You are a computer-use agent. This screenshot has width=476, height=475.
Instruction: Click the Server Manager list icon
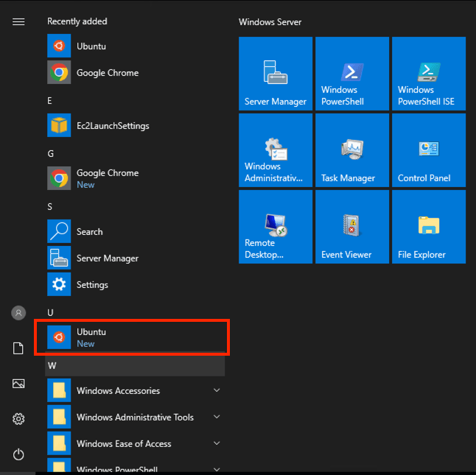click(59, 258)
